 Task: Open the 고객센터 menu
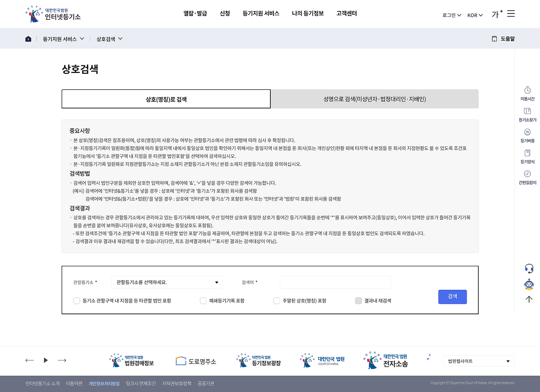[x=346, y=13]
